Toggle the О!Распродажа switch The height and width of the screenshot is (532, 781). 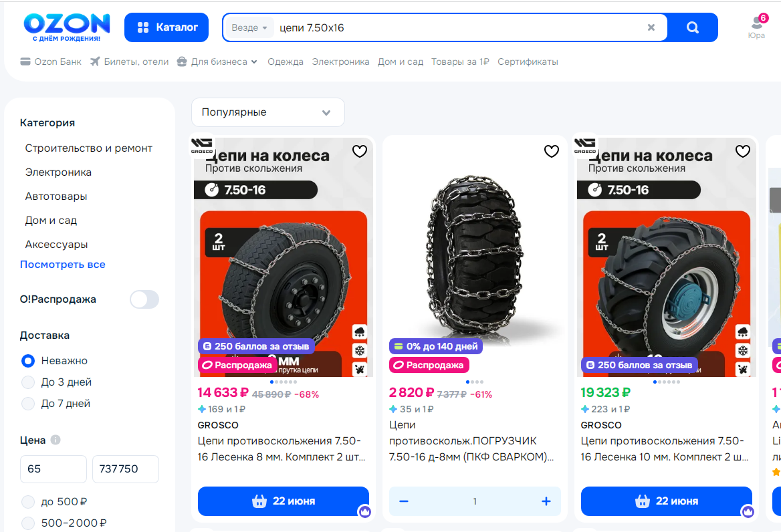(144, 299)
